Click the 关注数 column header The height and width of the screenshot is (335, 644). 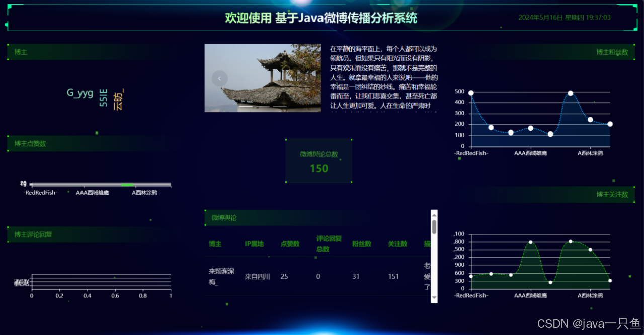click(397, 244)
